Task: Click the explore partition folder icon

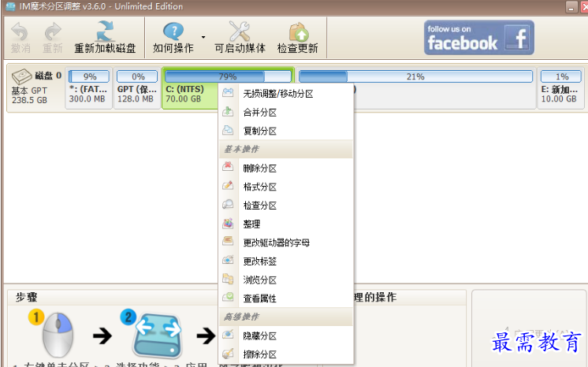Action: (228, 279)
